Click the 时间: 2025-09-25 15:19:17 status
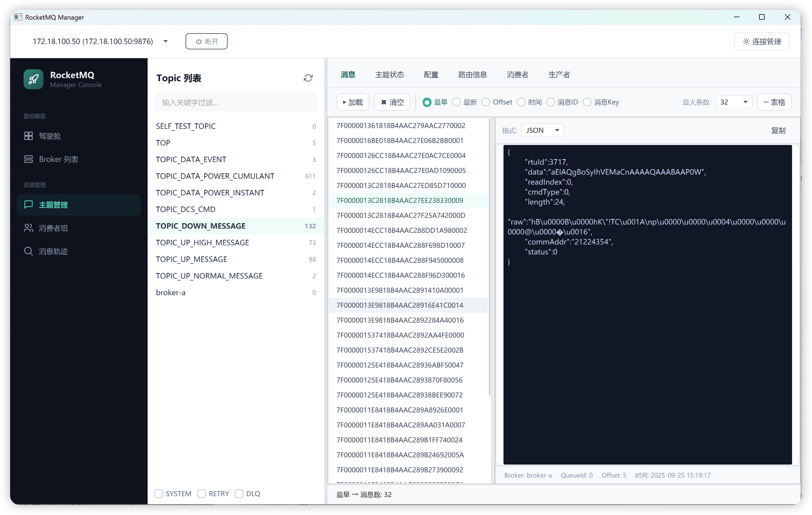The height and width of the screenshot is (515, 812). (673, 475)
